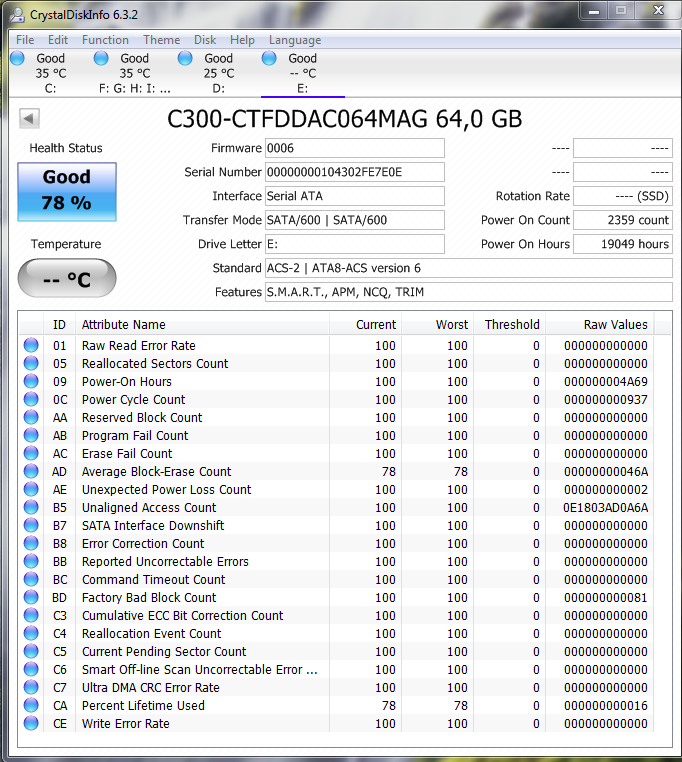Click status icon for Error Correction Count
The height and width of the screenshot is (762, 682).
[31, 543]
